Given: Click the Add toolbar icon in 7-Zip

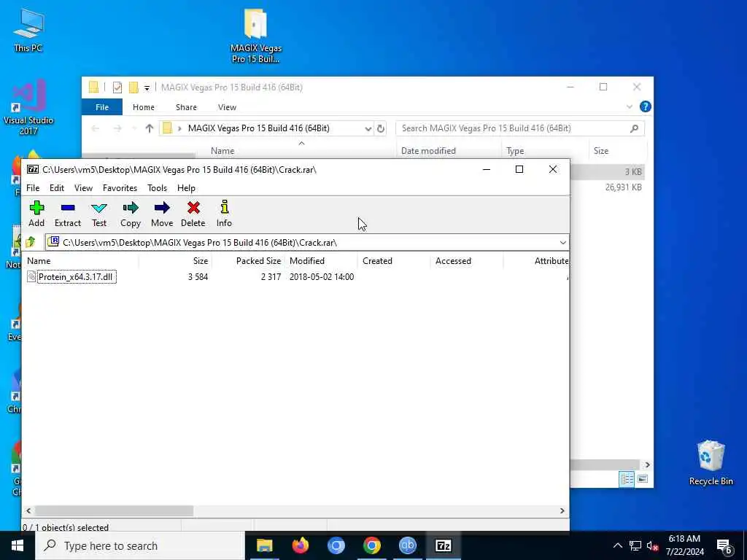Looking at the screenshot, I should point(36,214).
